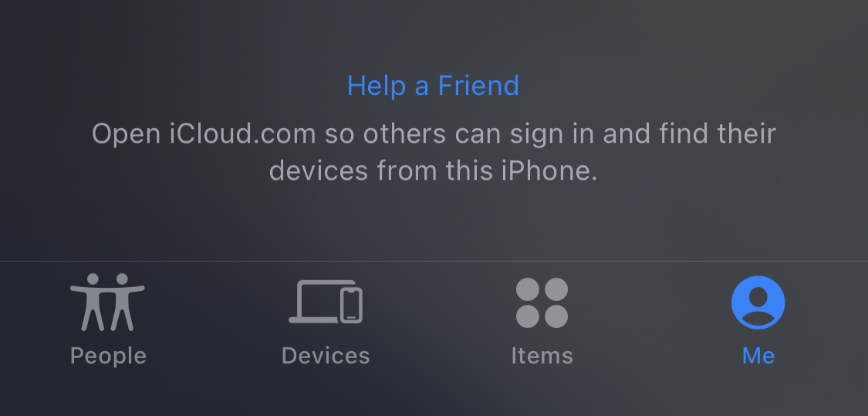This screenshot has height=416, width=868.
Task: Open the Help a Friend link
Action: point(433,86)
